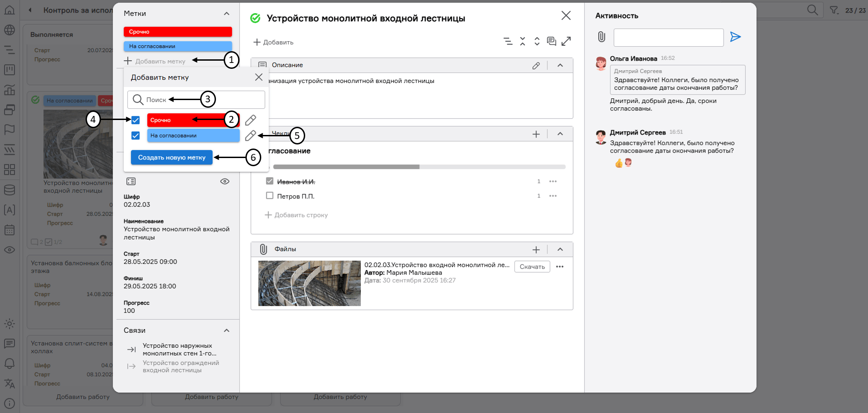The width and height of the screenshot is (868, 413).
Task: Open more options for the attached file
Action: [x=560, y=267]
